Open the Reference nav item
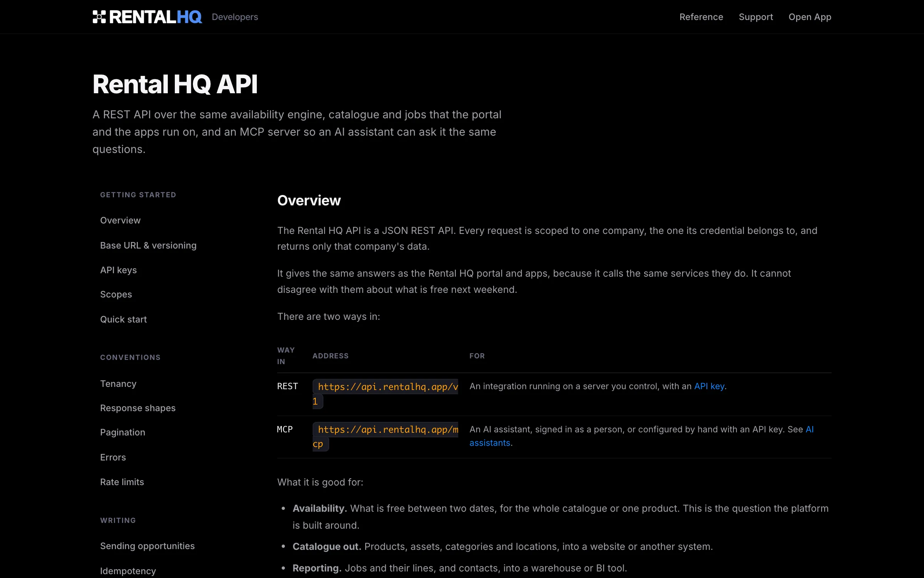Image resolution: width=924 pixels, height=578 pixels. pos(701,17)
